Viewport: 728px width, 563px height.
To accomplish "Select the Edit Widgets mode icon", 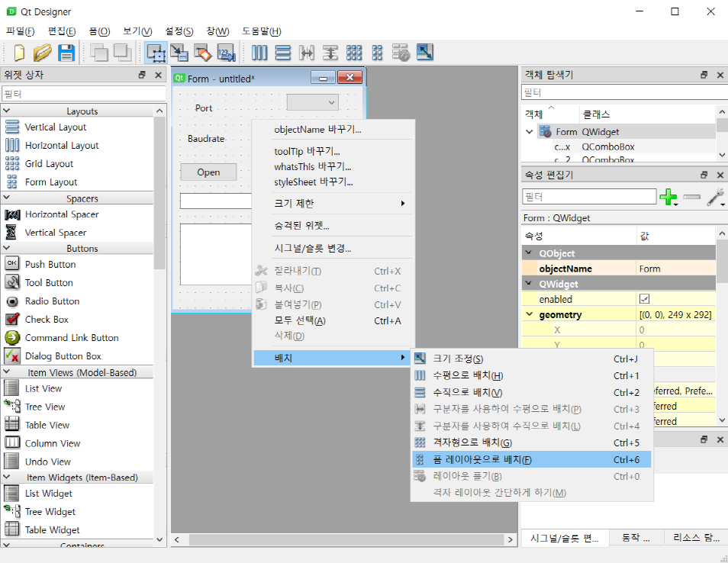I will [x=156, y=53].
